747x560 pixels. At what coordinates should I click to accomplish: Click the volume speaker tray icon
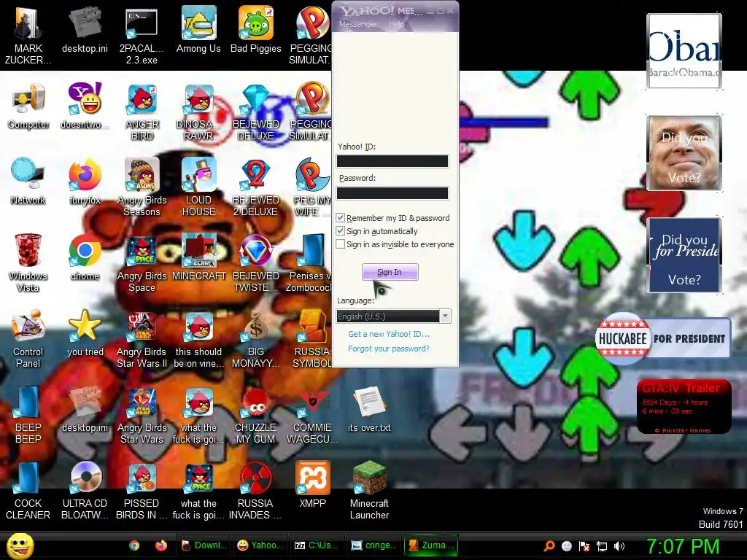pyautogui.click(x=619, y=546)
